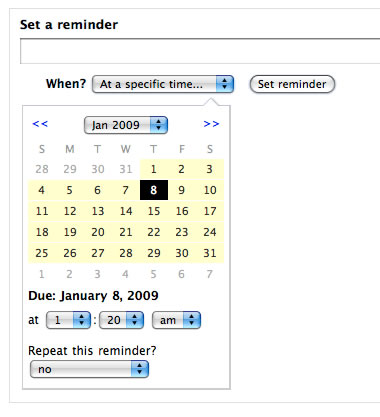Screen dimensions: 380x417
Task: Open the Repeat this reminder dropdown
Action: click(89, 369)
